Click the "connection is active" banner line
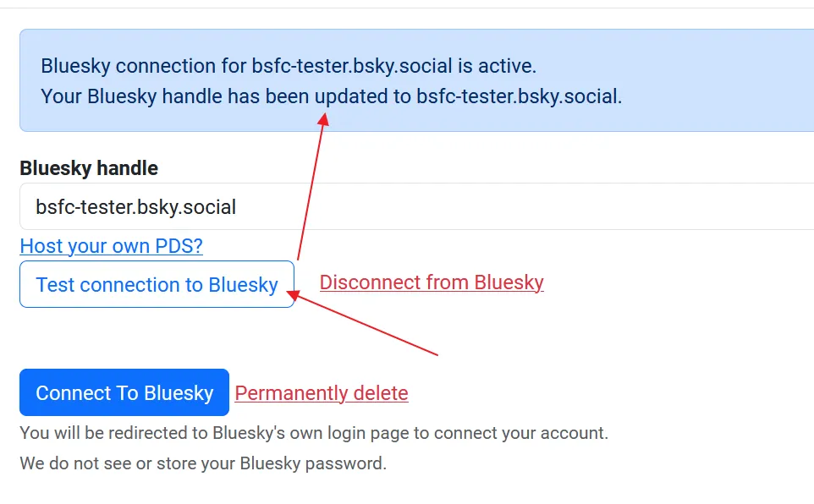 [x=289, y=66]
